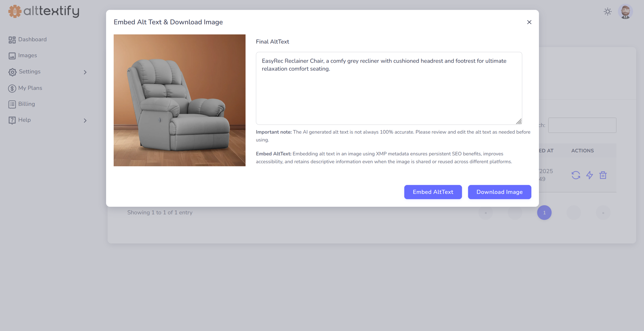Click the Dashboard grid icon
Screen dimensions: 644x331
(12, 40)
